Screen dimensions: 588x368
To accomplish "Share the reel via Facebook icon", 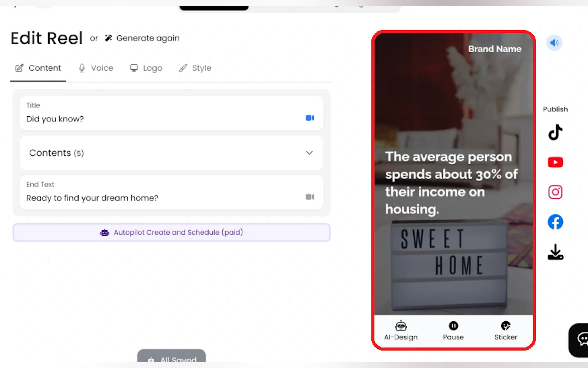I will click(555, 222).
